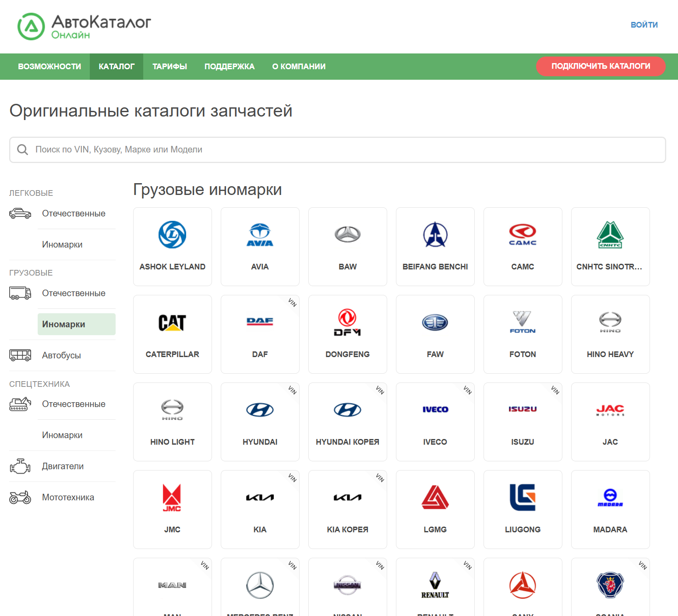Open the Автобусы category
Viewport: 678px width, 616px height.
point(61,355)
